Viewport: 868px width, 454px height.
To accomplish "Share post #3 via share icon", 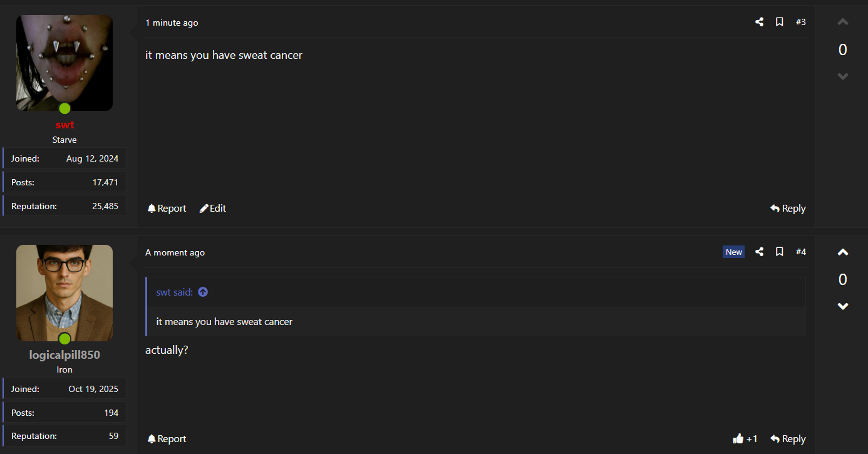I will click(x=759, y=22).
